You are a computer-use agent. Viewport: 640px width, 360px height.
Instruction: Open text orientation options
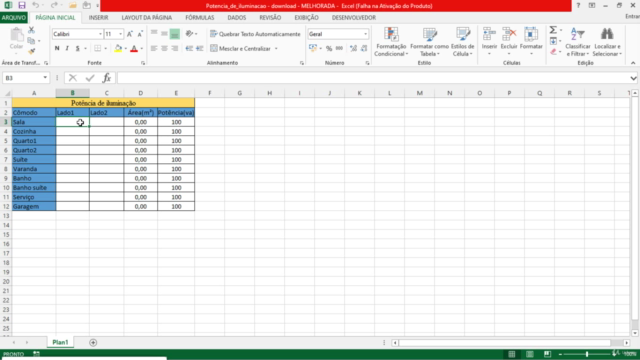191,34
